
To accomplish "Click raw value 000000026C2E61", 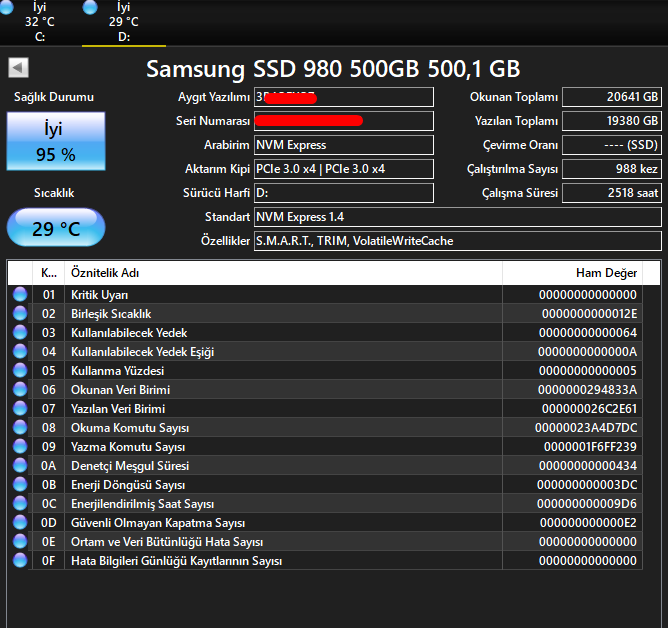I will click(x=589, y=409).
